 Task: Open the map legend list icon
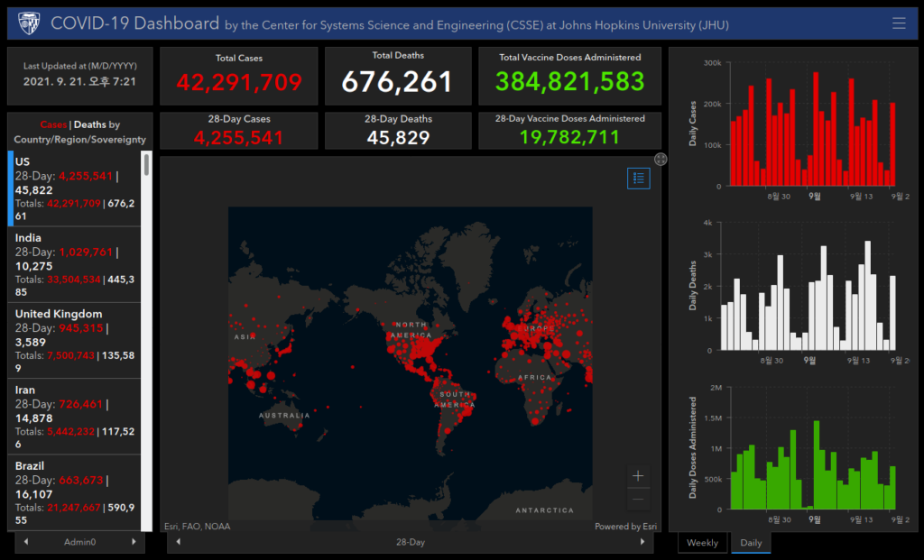click(x=639, y=179)
